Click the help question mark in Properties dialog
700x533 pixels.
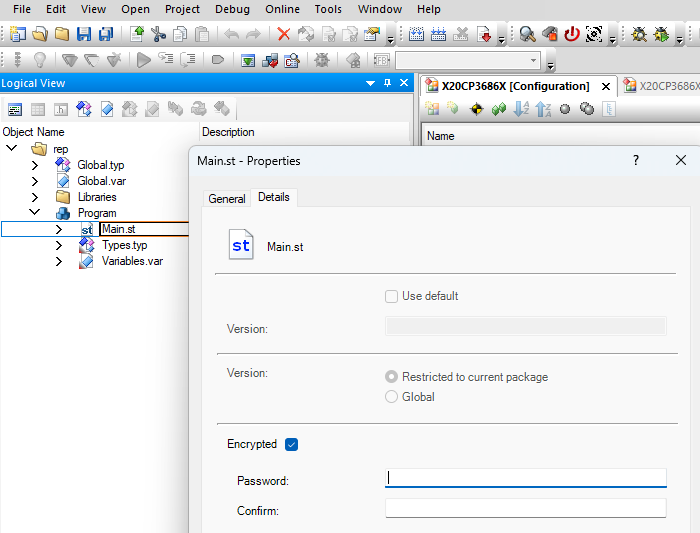[x=636, y=160]
